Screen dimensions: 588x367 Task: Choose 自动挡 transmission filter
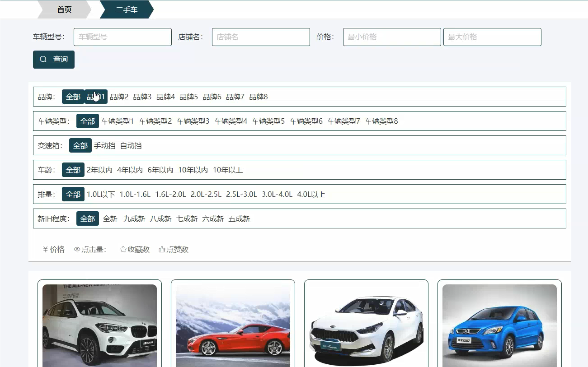coord(130,145)
